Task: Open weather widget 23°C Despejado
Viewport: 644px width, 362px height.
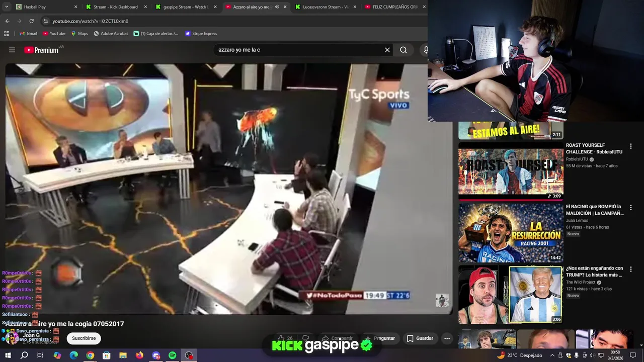Action: 520,355
